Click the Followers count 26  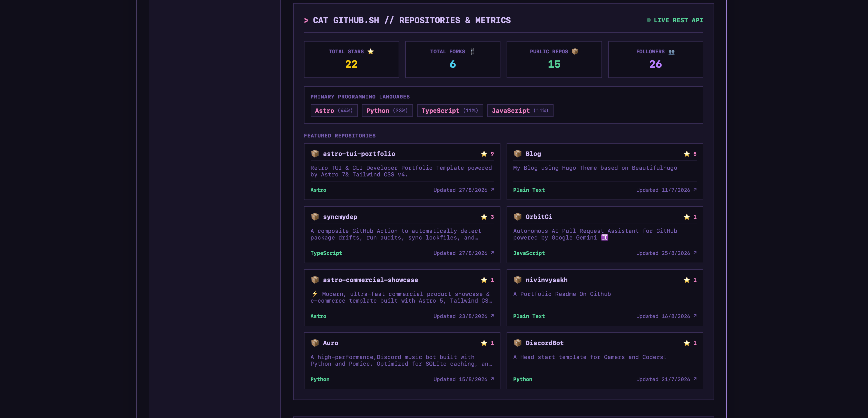655,64
